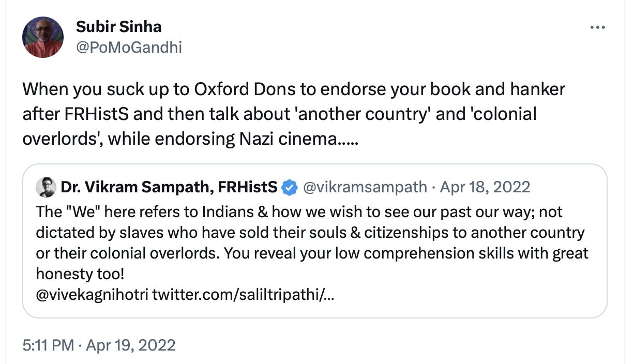Click the 'after FRHistS' text in main tweet
This screenshot has height=364, width=633.
pyautogui.click(x=76, y=114)
